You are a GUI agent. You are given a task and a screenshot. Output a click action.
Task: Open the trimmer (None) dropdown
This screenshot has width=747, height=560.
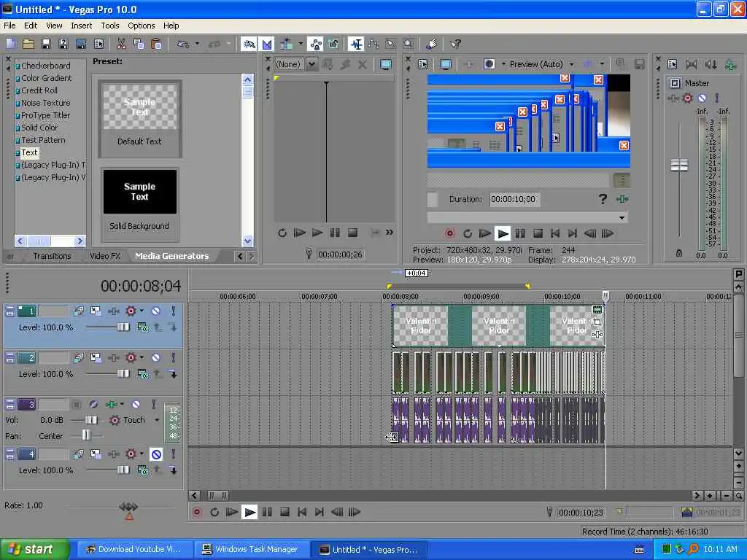[311, 64]
